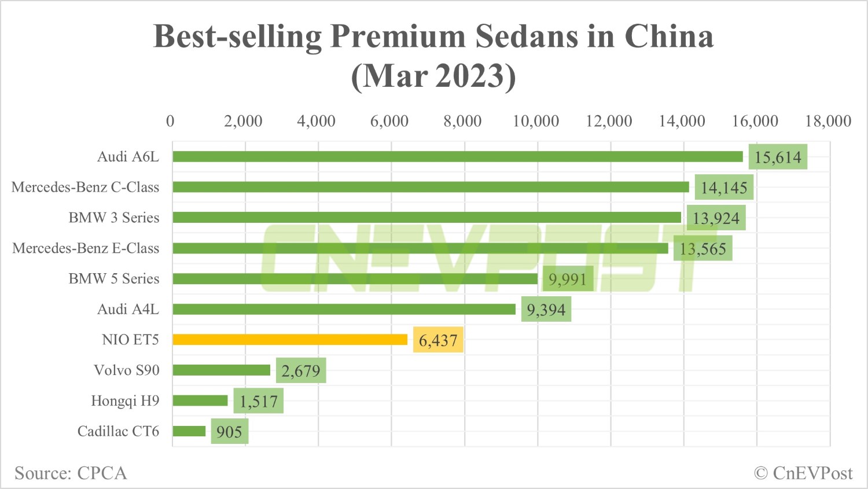Viewport: 868px width, 489px height.
Task: Select the yellow 6,437 data label
Action: click(x=438, y=340)
